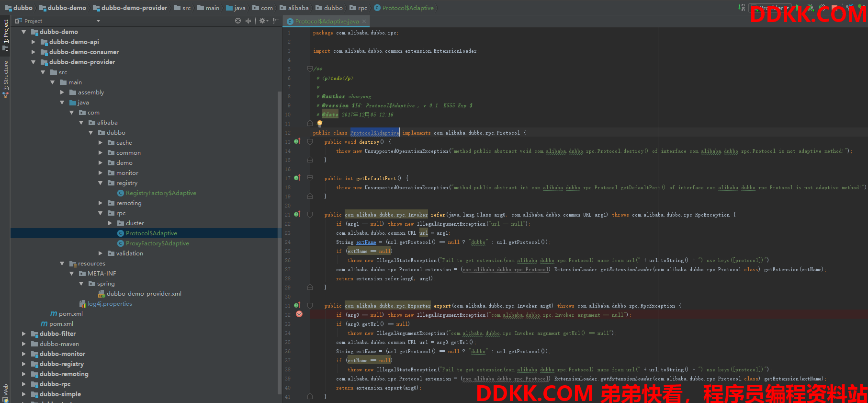Viewport: 868px width, 403px height.
Task: Click line number 12 in the gutter
Action: tap(288, 133)
